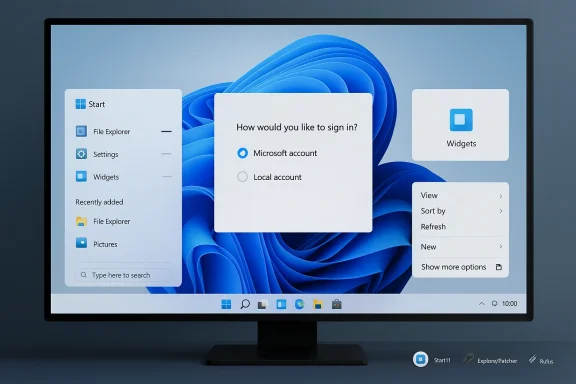Click the Start heading text
Viewport: 576px width, 384px height.
(x=97, y=104)
